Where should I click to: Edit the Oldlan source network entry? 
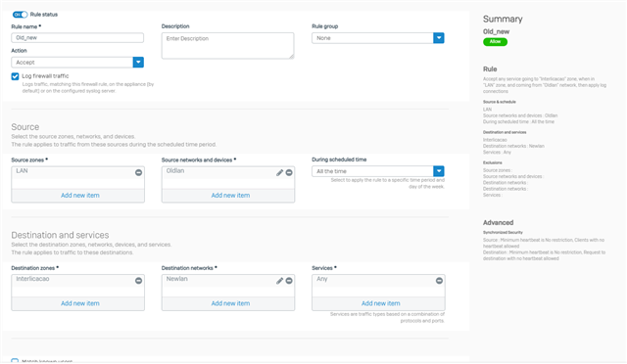tap(279, 172)
